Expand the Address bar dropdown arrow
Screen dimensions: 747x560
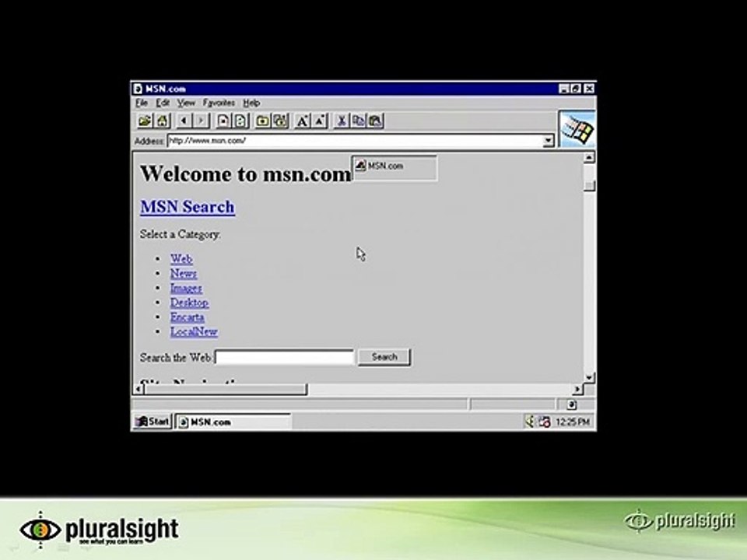tap(548, 141)
